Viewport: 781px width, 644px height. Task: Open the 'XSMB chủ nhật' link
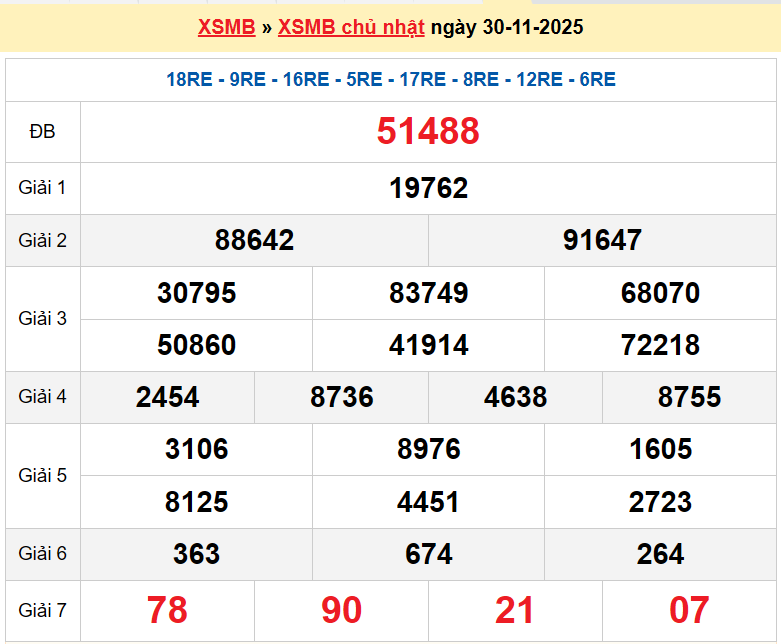pyautogui.click(x=351, y=27)
